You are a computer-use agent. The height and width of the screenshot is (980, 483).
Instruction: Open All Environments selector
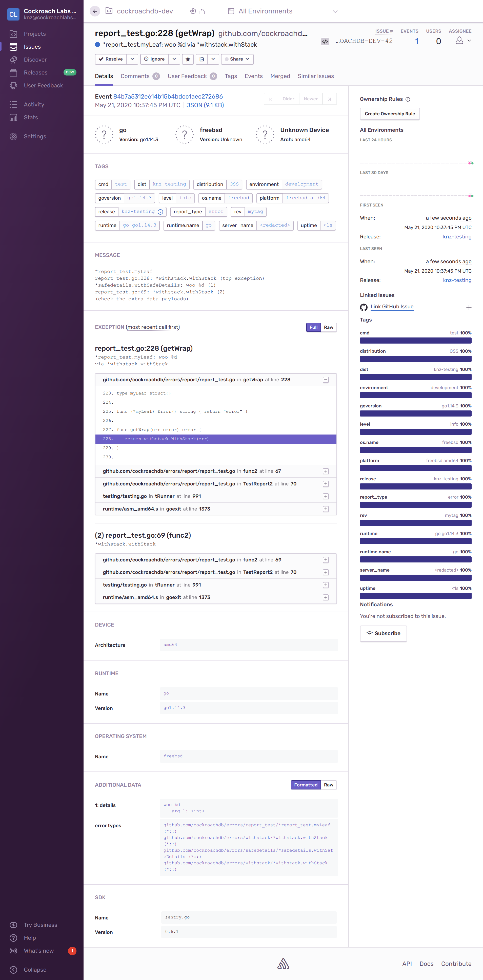click(282, 11)
